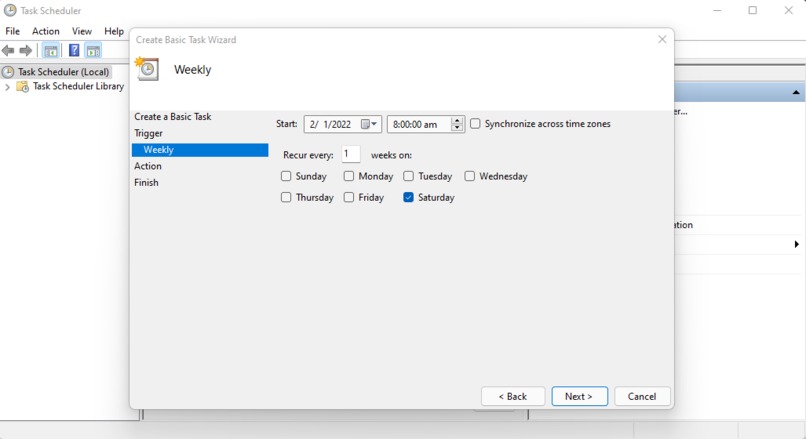This screenshot has width=806, height=439.
Task: Click the Back button in wizard
Action: tap(513, 396)
